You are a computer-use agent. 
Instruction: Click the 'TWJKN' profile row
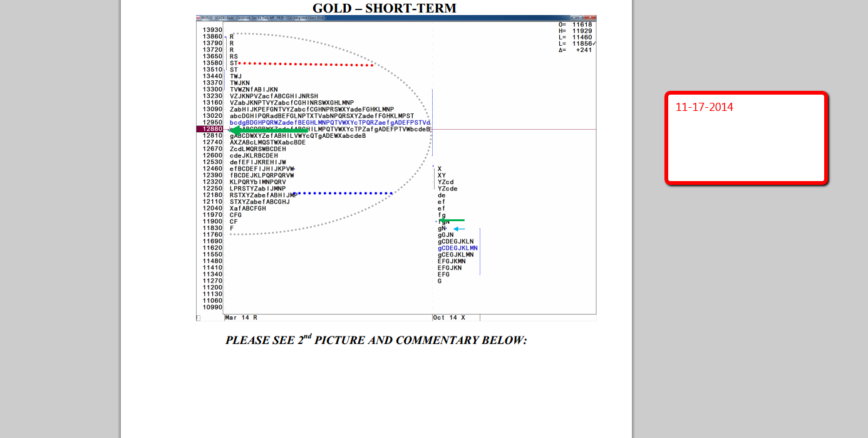click(239, 83)
